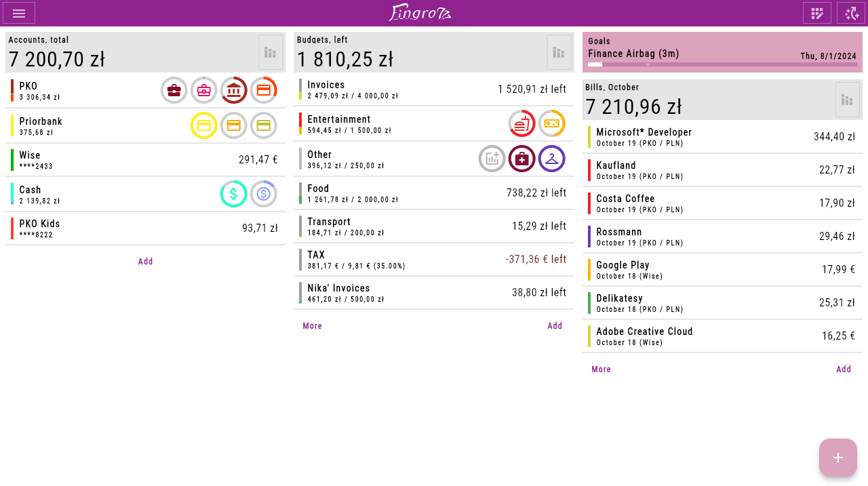Open the Bills chart icon
Viewport: 868px width, 486px height.
coord(848,100)
